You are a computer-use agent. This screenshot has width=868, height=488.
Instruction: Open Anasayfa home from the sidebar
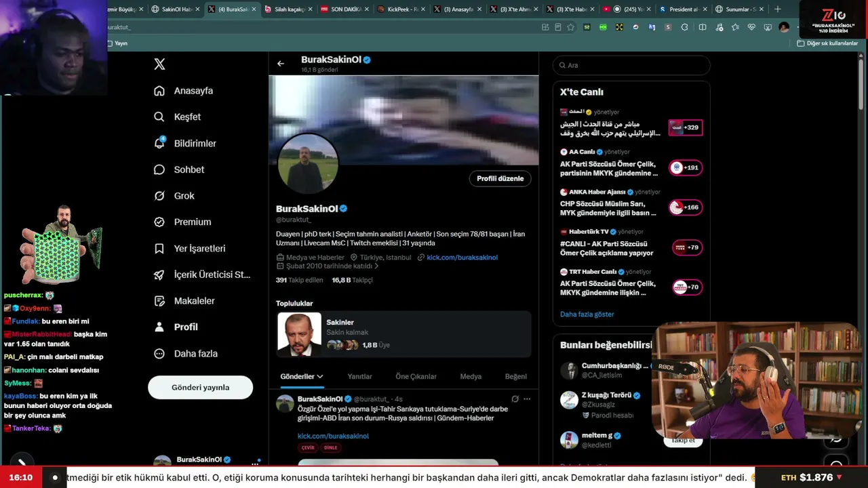pos(184,91)
